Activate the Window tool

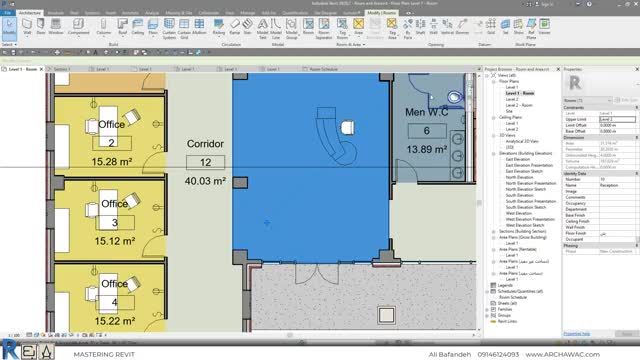[x=56, y=27]
